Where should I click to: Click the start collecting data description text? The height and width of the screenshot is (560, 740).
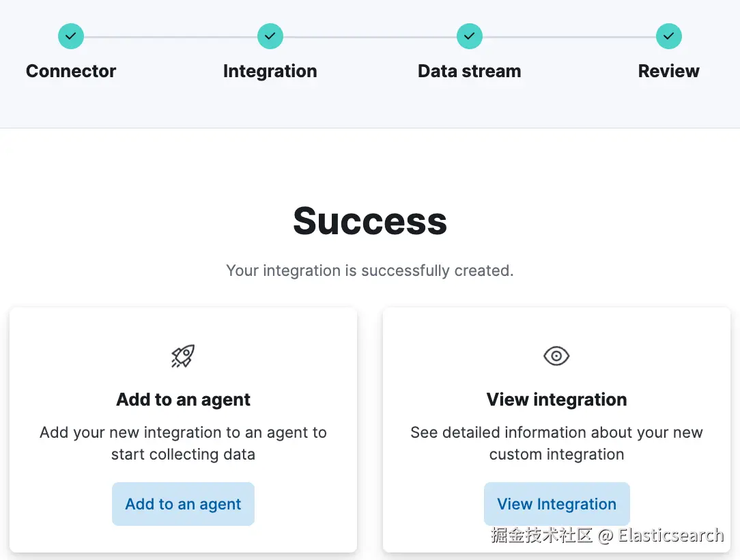point(183,443)
